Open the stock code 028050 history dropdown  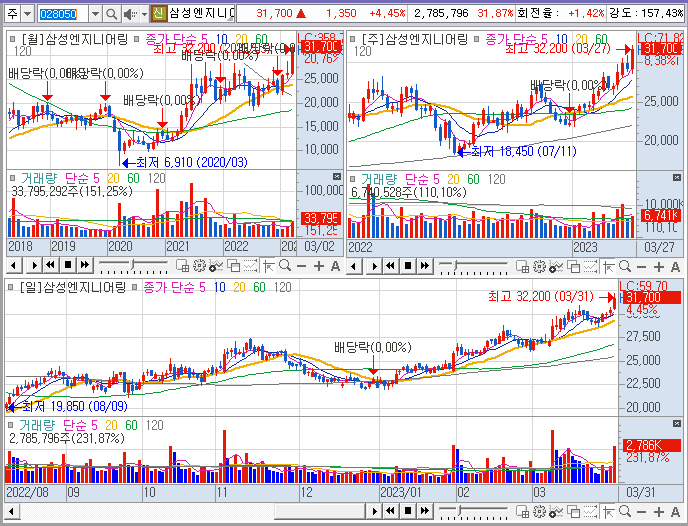[x=95, y=14]
